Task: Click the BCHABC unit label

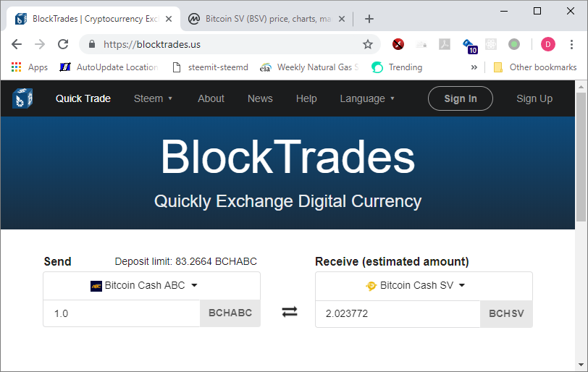Action: (x=230, y=313)
